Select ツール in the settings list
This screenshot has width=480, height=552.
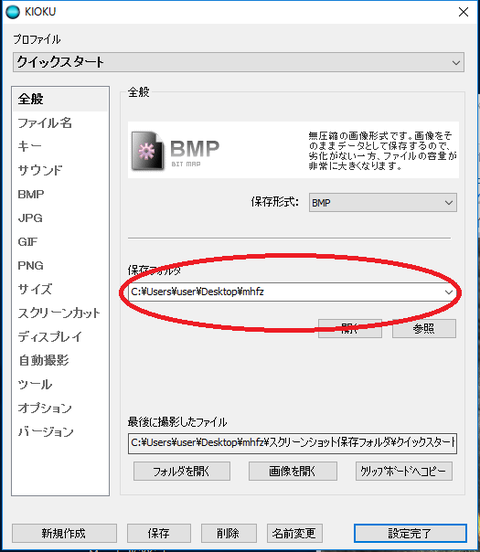60,384
